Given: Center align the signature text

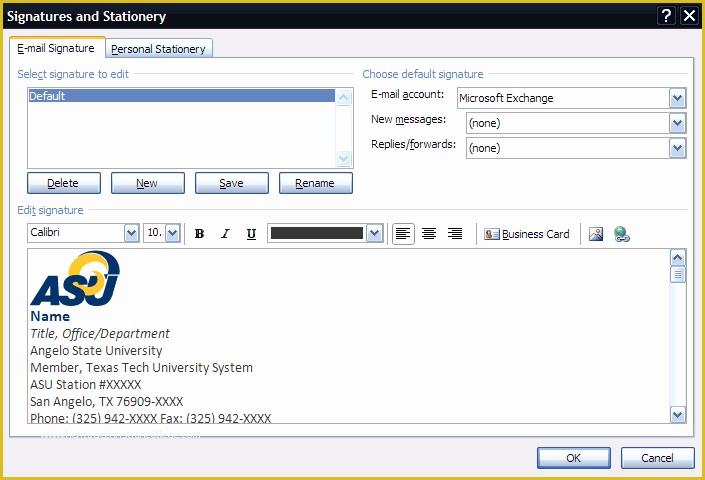Looking at the screenshot, I should point(429,234).
